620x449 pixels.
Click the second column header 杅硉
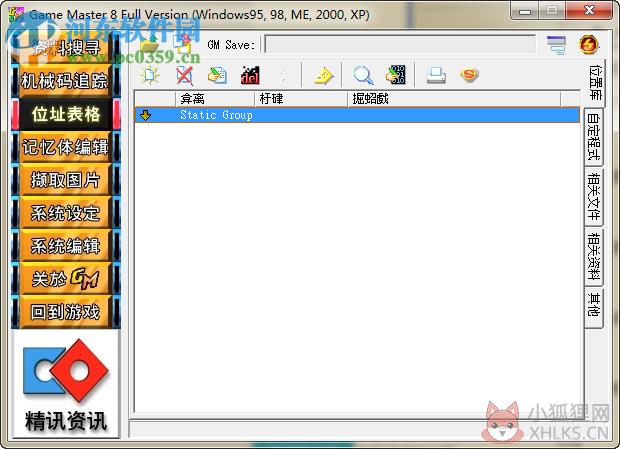pyautogui.click(x=301, y=99)
